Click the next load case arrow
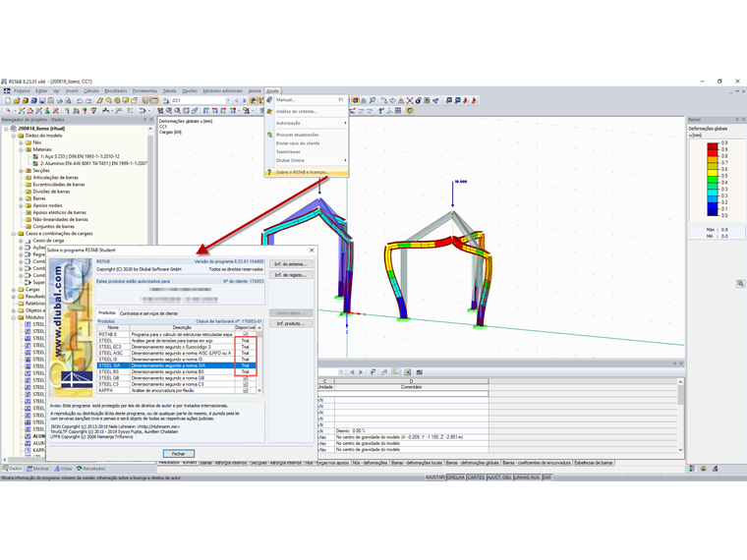The height and width of the screenshot is (560, 747). (245, 100)
